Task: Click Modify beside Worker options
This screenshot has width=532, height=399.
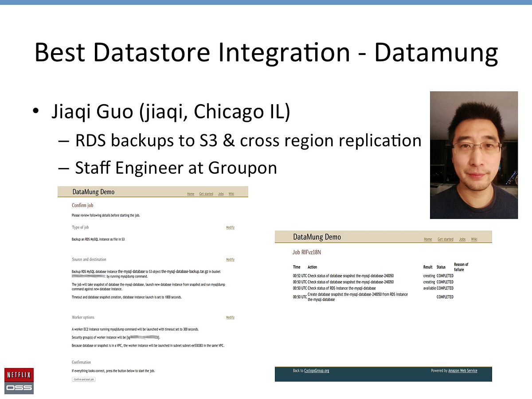Action: coord(230,317)
